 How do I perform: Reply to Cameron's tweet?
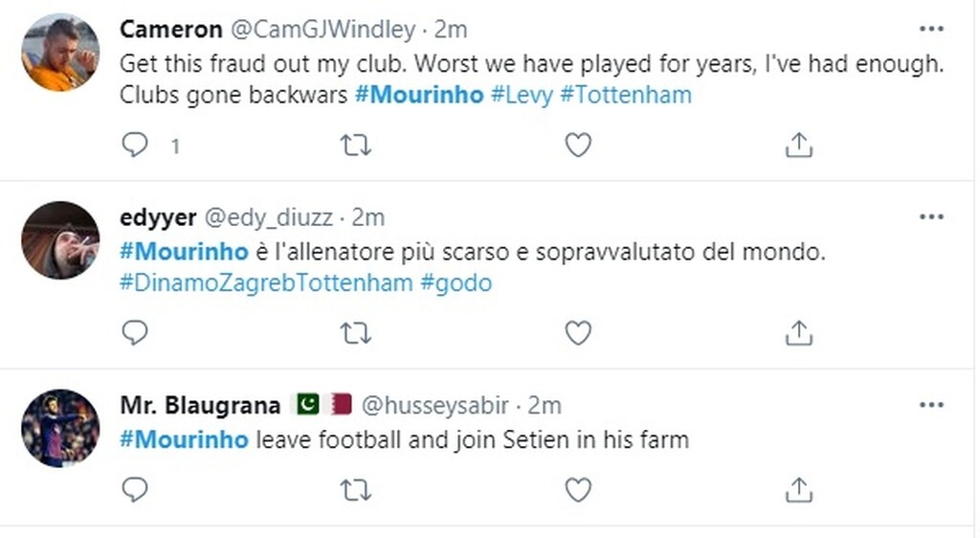(x=137, y=146)
